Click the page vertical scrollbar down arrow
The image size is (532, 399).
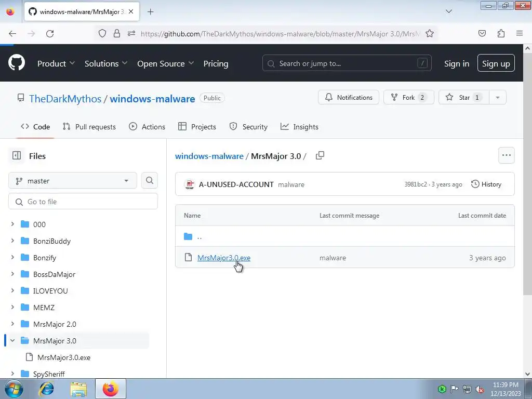pos(528,374)
